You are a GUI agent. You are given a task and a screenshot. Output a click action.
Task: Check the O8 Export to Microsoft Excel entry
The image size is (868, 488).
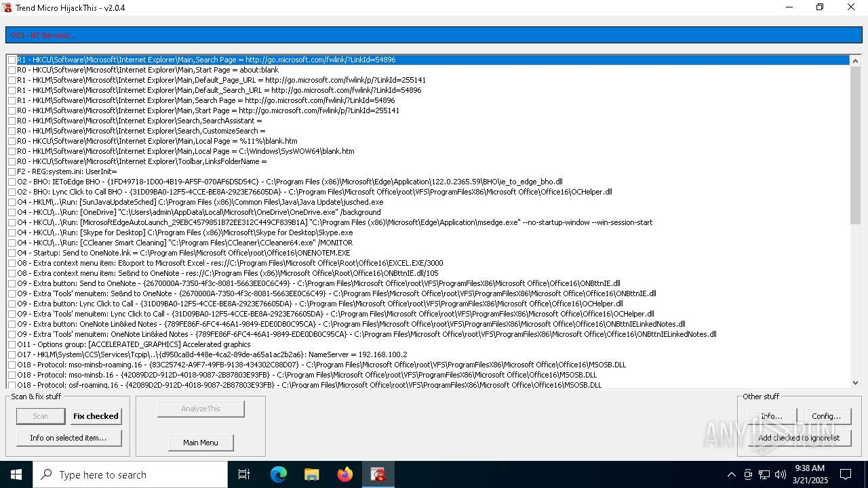coord(12,263)
